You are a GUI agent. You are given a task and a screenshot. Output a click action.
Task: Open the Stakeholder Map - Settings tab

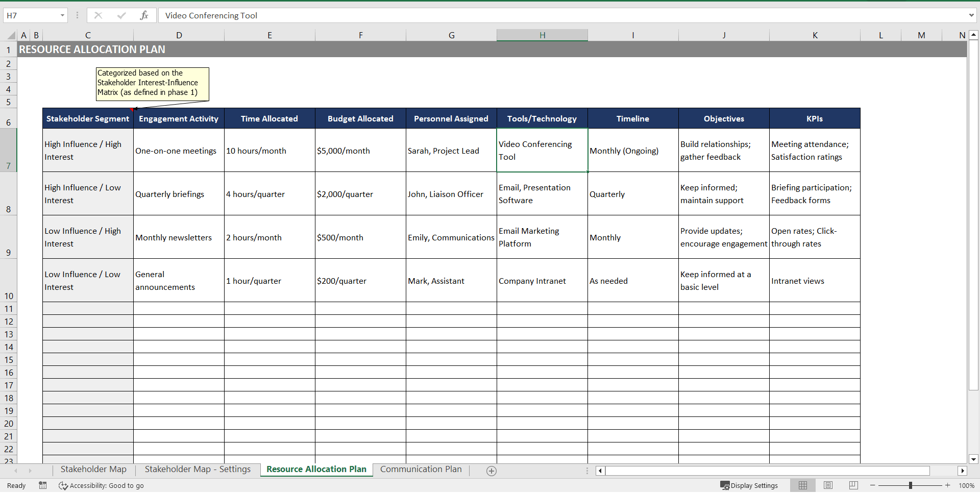198,470
